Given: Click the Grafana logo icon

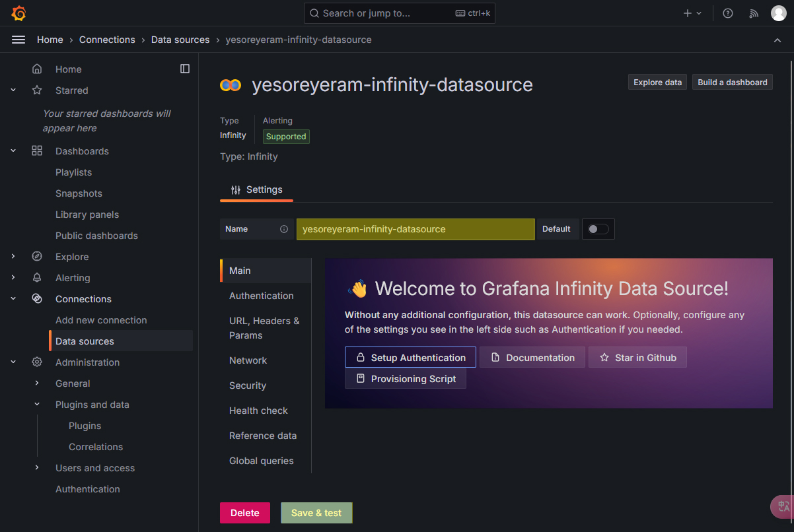Looking at the screenshot, I should point(19,13).
